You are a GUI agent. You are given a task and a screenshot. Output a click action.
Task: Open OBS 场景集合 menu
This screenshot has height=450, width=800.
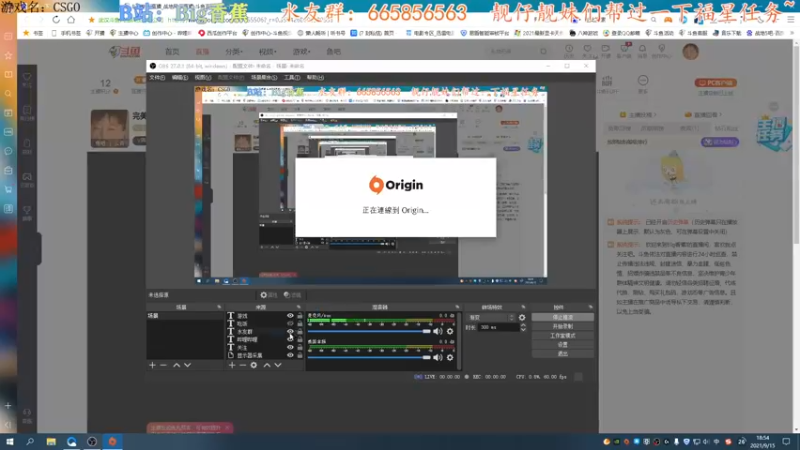(x=264, y=78)
